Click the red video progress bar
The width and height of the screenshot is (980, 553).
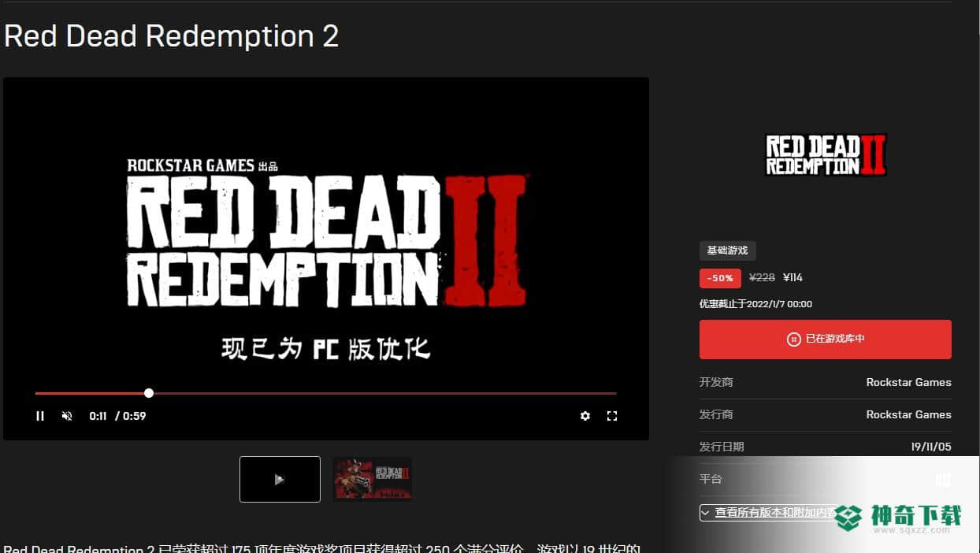(x=325, y=393)
